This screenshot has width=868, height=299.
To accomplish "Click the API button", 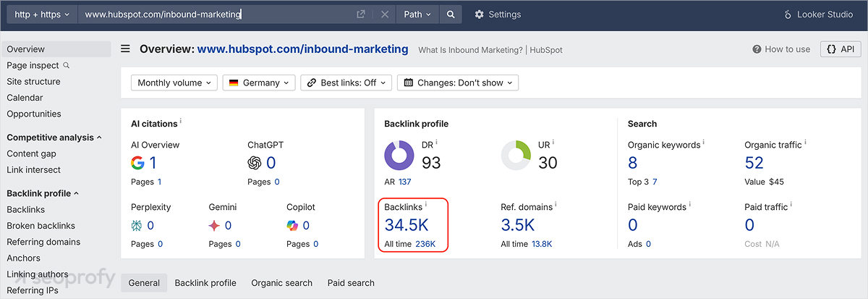I will coord(841,49).
